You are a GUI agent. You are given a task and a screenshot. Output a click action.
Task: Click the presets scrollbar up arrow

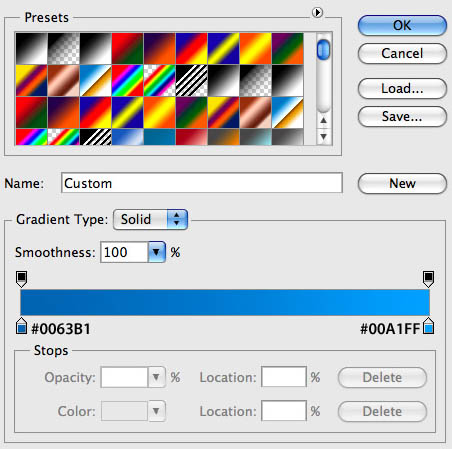pyautogui.click(x=323, y=121)
